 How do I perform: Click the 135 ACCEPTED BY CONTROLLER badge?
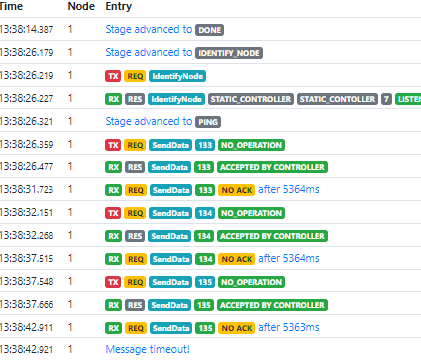coord(272,305)
